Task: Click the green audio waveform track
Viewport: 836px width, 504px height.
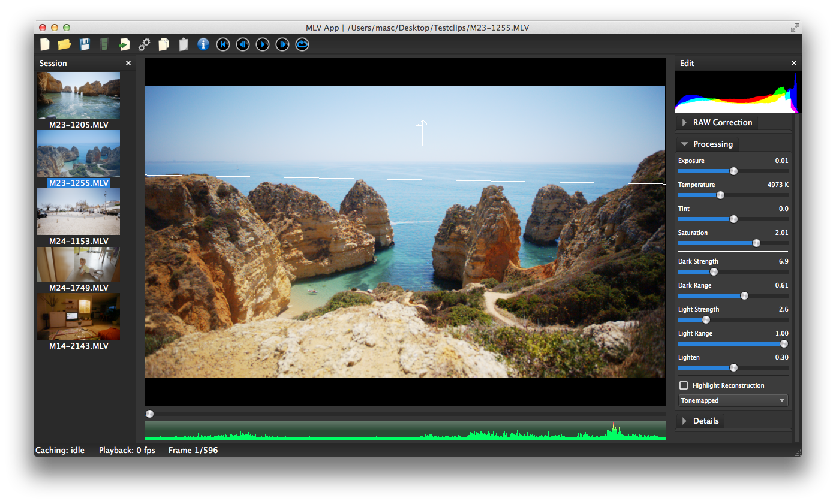Action: (405, 431)
